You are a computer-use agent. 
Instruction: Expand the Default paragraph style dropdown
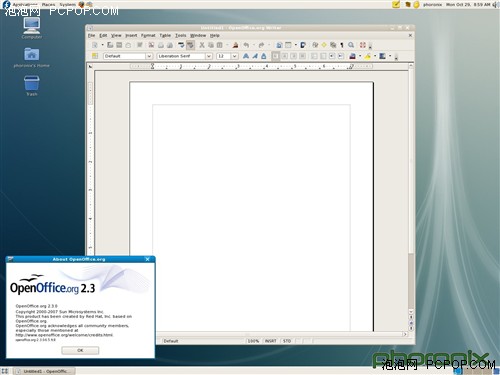point(149,56)
